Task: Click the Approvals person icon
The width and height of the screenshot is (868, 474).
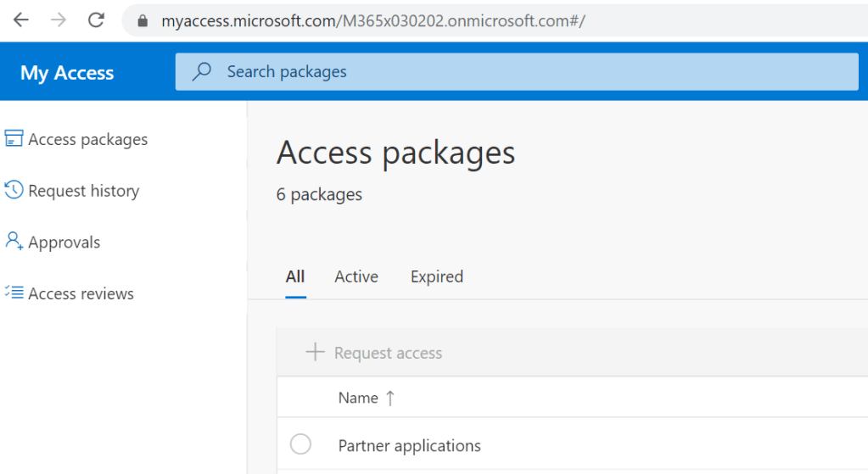Action: coord(14,242)
